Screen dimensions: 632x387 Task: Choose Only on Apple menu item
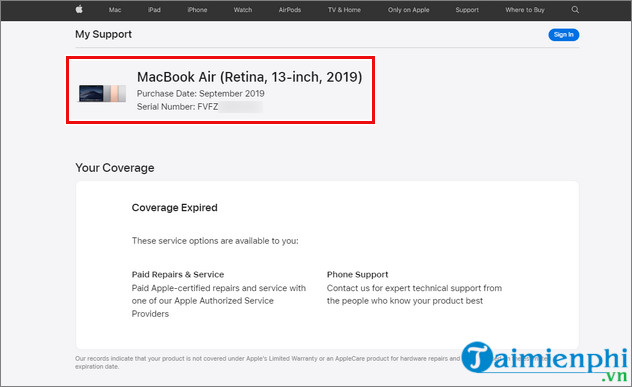coord(408,10)
